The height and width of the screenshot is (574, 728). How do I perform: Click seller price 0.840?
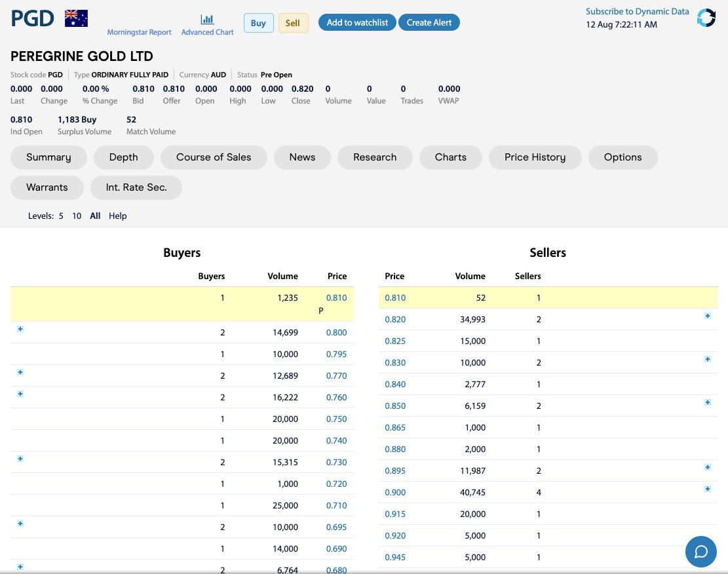(395, 385)
